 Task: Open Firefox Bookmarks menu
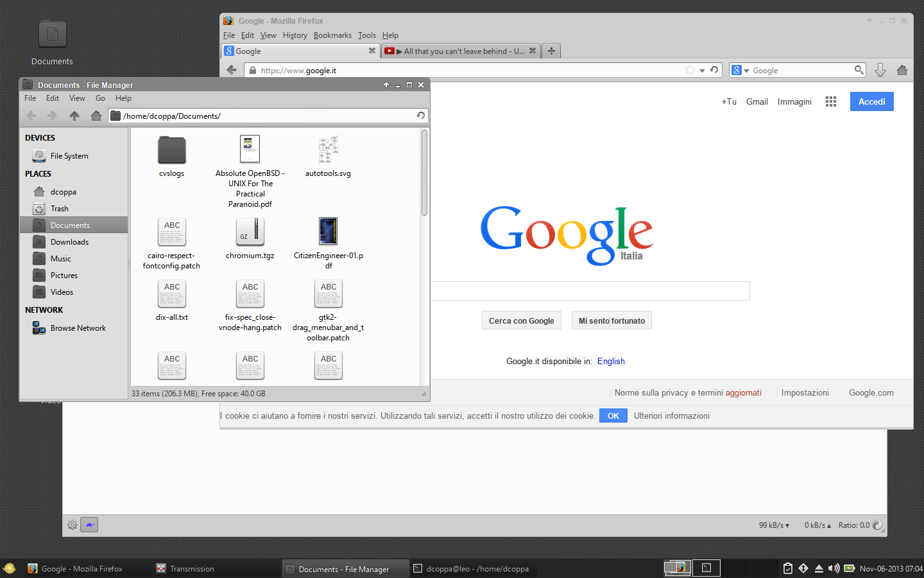tap(332, 35)
